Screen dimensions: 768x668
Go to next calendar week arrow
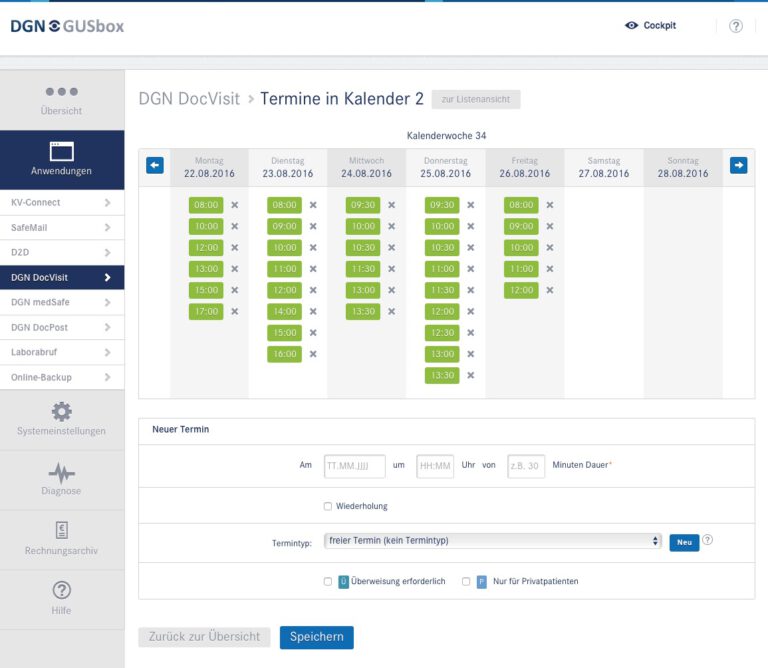(x=738, y=166)
